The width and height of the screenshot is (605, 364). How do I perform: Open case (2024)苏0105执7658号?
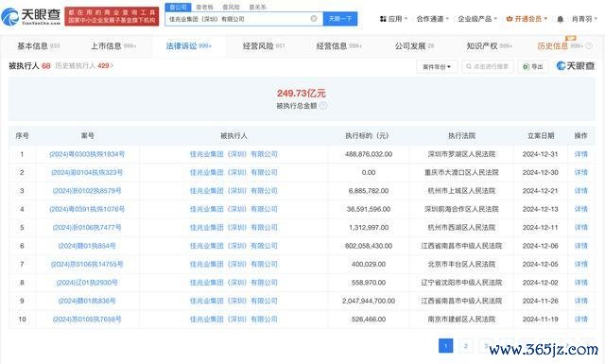coord(87,320)
